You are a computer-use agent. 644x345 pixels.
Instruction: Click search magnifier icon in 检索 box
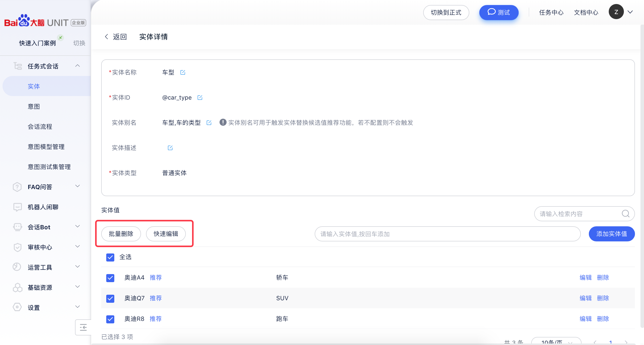click(x=626, y=214)
